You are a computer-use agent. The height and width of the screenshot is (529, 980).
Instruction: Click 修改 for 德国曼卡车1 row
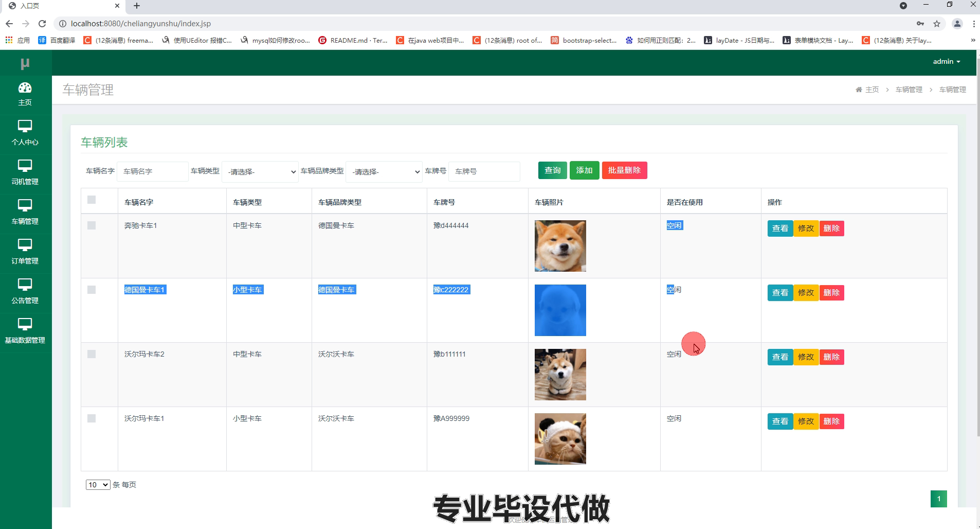coord(806,293)
